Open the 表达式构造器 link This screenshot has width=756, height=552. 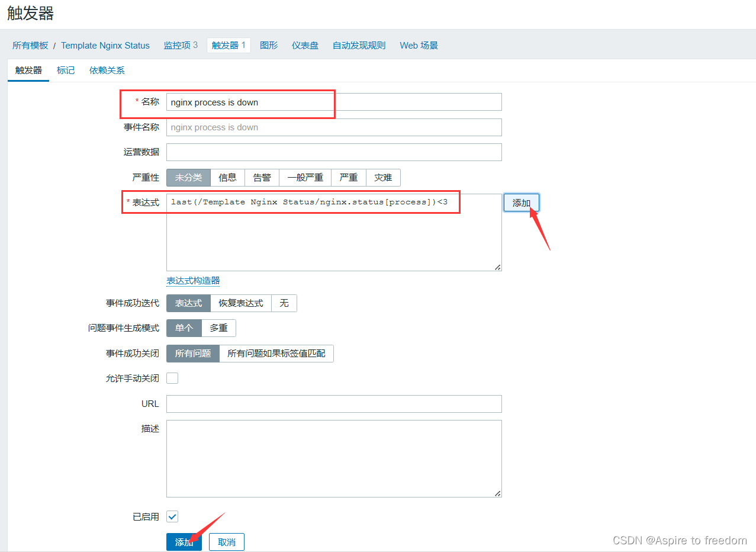click(193, 281)
